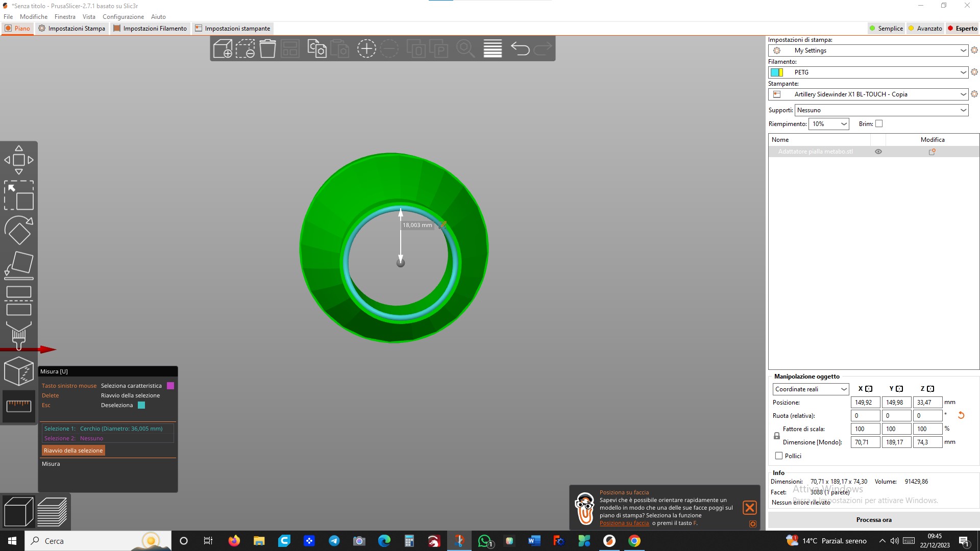This screenshot has height=551, width=980.
Task: Click the Processa ora button
Action: pos(873,519)
